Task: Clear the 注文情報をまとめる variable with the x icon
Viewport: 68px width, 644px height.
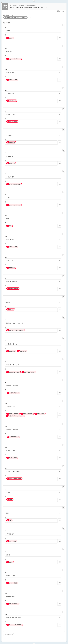Action: point(30,17)
